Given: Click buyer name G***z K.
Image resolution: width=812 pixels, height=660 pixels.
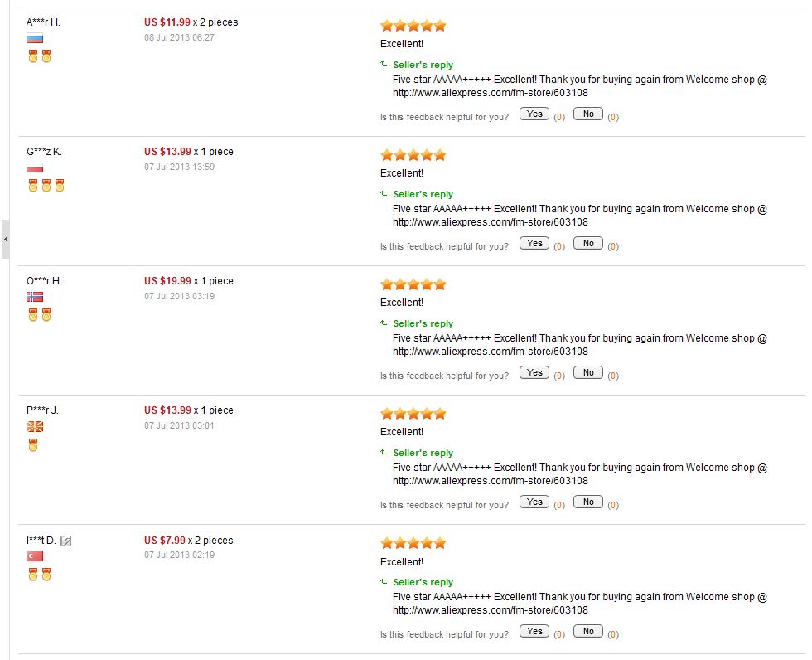Looking at the screenshot, I should 44,152.
